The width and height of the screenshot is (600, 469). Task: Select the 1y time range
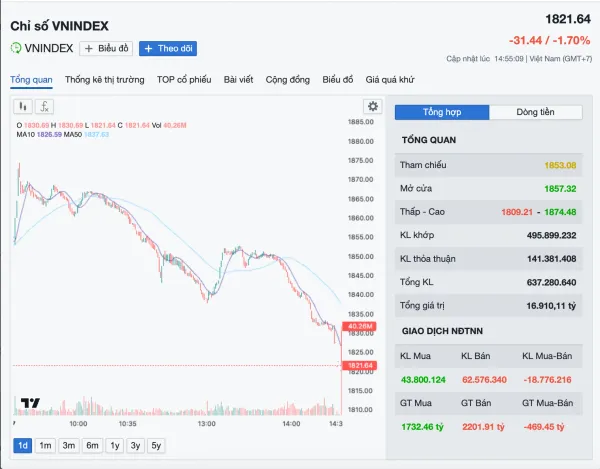pyautogui.click(x=115, y=445)
